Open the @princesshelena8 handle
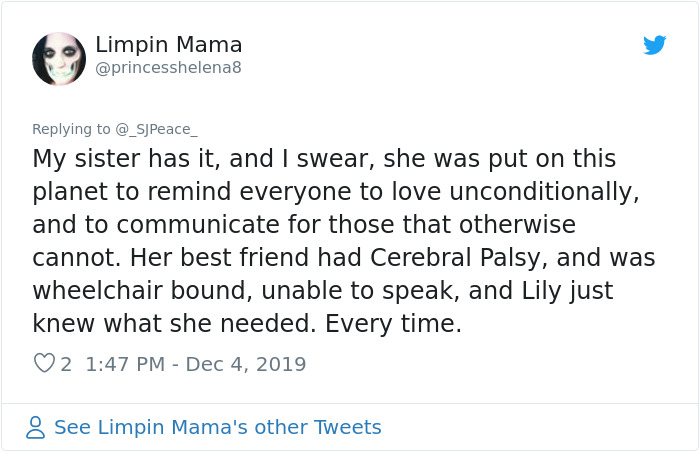 tap(168, 68)
